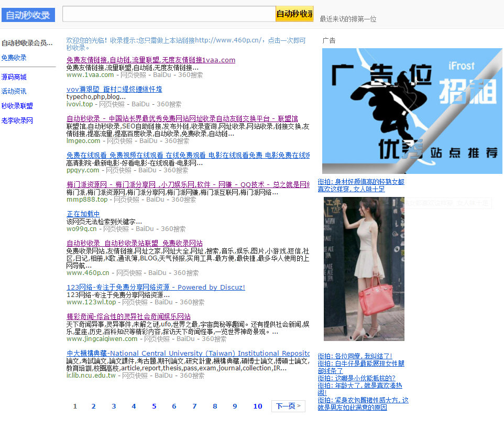Go to page 5 in the pagination
The width and height of the screenshot is (504, 429).
pos(154,406)
